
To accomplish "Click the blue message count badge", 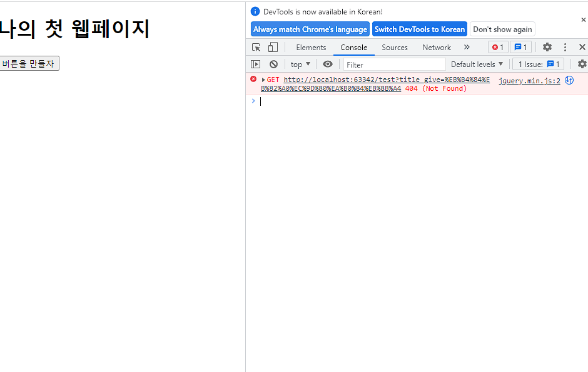I will point(520,47).
